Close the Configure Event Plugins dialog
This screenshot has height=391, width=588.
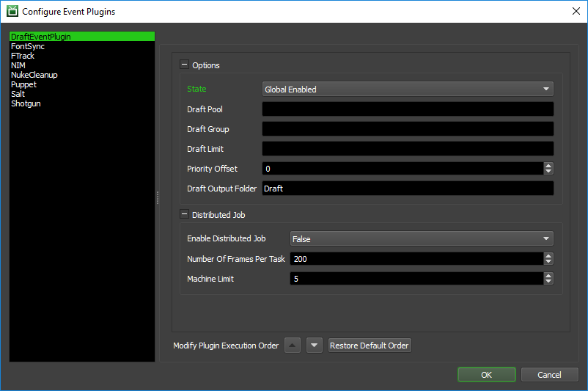pos(576,11)
